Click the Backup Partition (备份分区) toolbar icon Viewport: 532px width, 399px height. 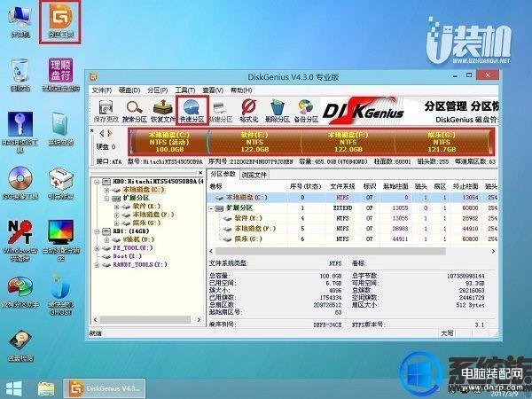(x=306, y=112)
